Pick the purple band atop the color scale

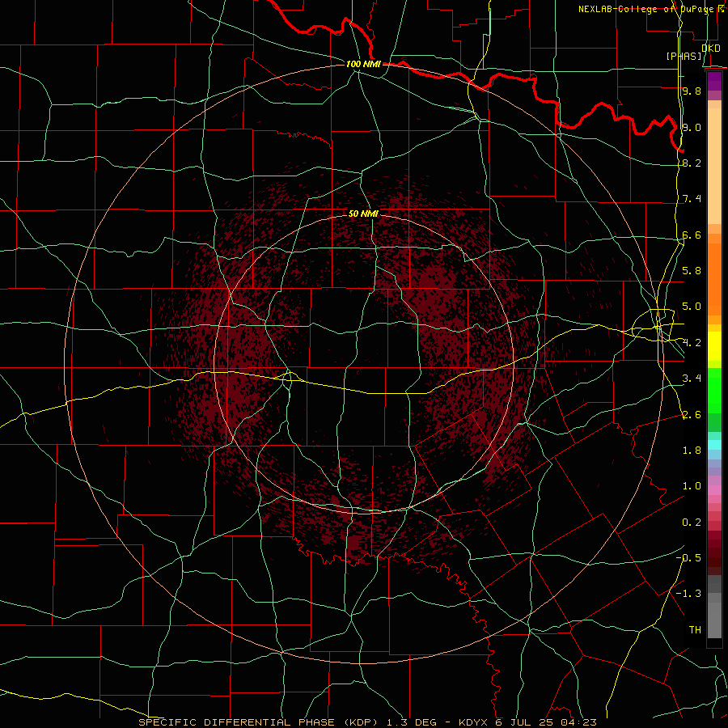tap(714, 82)
